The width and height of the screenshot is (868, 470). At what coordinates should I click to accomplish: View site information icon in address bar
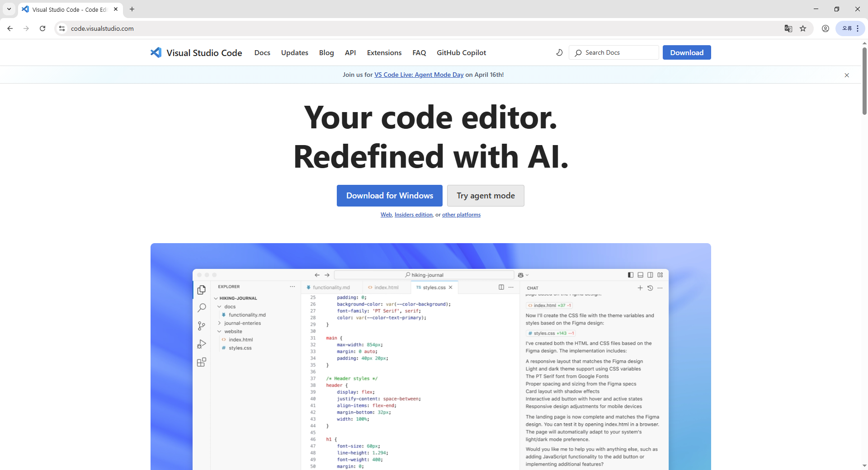point(62,28)
